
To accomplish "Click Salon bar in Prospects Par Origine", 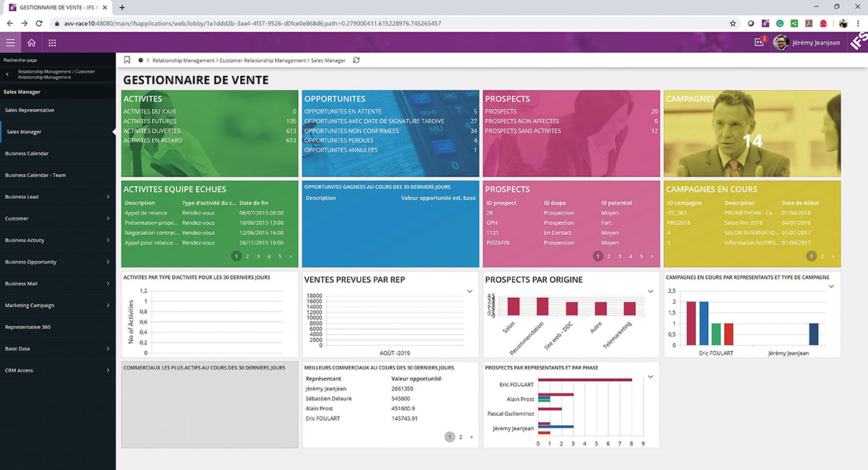I will [514, 306].
